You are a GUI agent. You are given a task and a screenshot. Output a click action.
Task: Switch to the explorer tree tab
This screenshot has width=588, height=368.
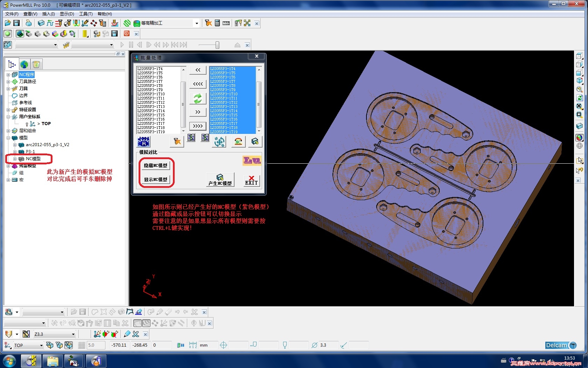(x=12, y=64)
